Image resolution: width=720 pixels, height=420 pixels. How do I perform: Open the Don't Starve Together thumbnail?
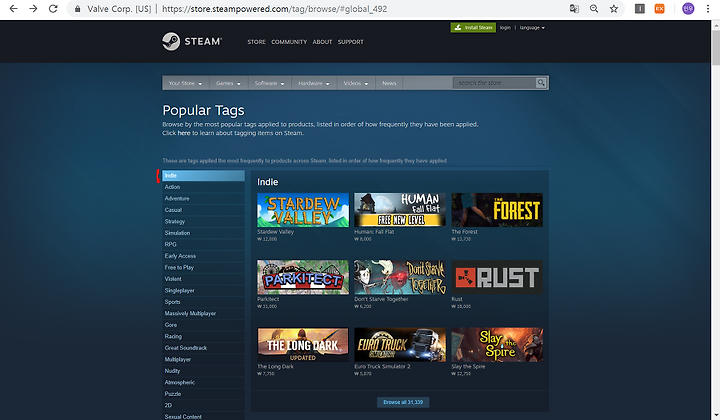click(x=400, y=277)
